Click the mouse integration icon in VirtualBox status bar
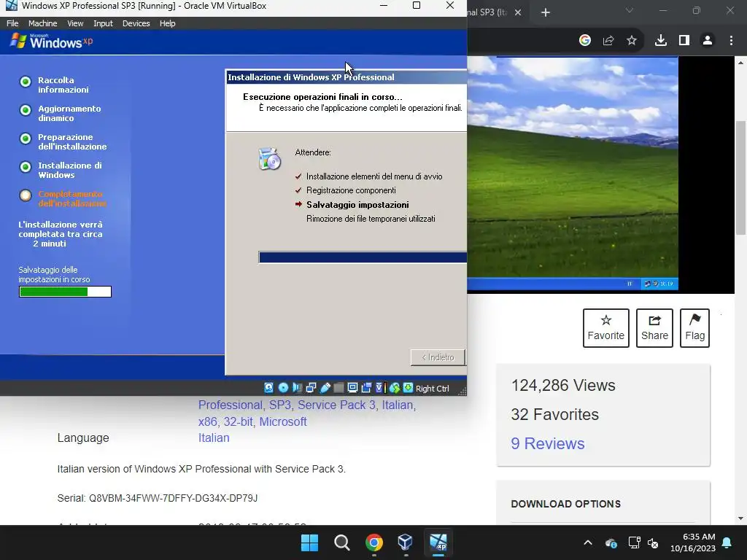The height and width of the screenshot is (560, 747). (x=394, y=388)
